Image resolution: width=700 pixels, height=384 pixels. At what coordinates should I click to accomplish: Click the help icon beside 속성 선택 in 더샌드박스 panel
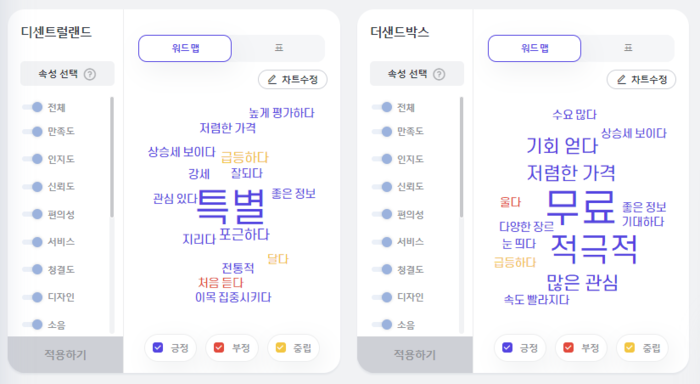(x=439, y=74)
